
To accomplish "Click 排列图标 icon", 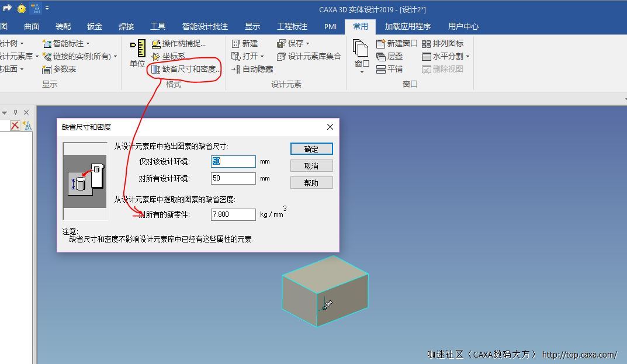I will coord(426,44).
